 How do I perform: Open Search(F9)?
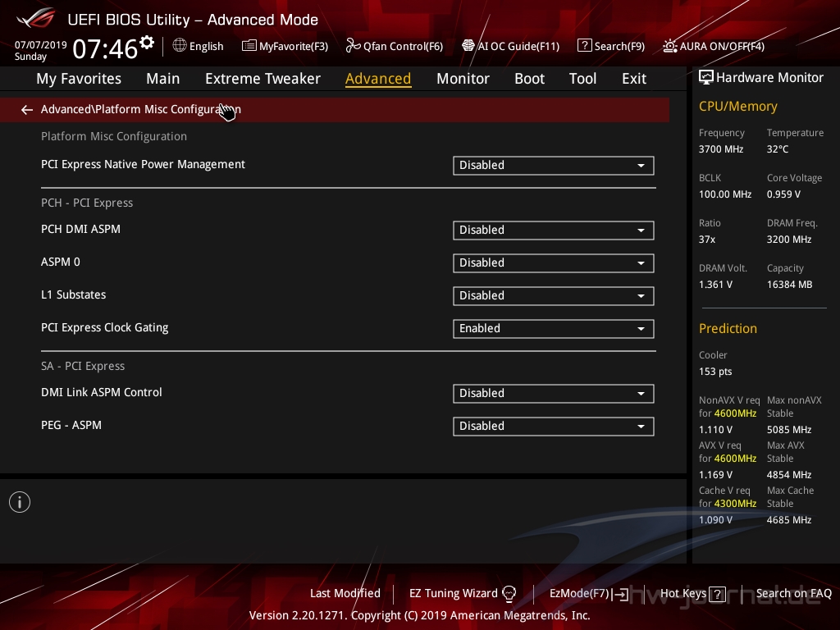(x=619, y=46)
